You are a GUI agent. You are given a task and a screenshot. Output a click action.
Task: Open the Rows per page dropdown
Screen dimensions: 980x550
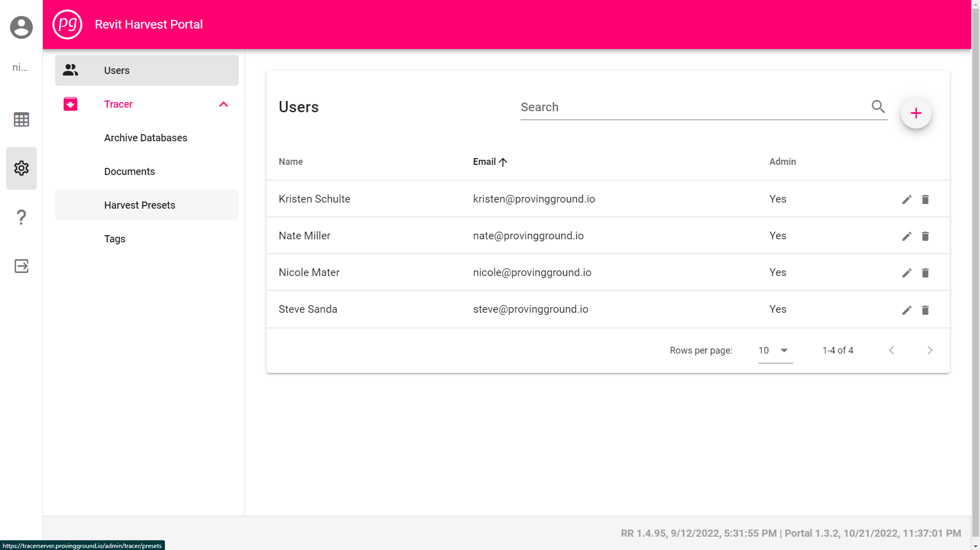[x=774, y=351]
